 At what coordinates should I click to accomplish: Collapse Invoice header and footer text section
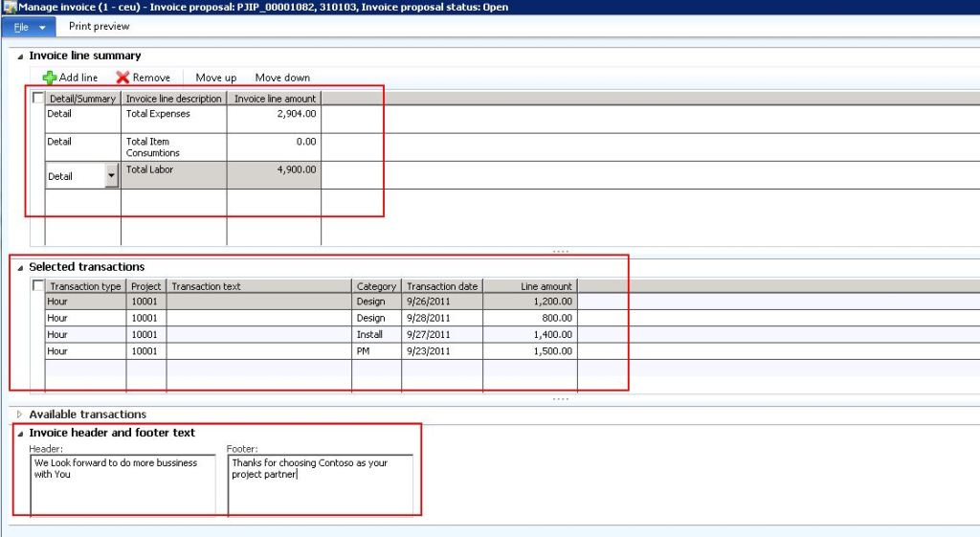click(x=20, y=434)
